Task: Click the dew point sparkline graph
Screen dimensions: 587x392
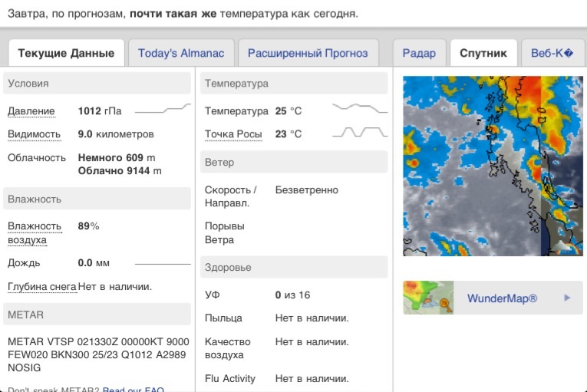Action: [359, 133]
